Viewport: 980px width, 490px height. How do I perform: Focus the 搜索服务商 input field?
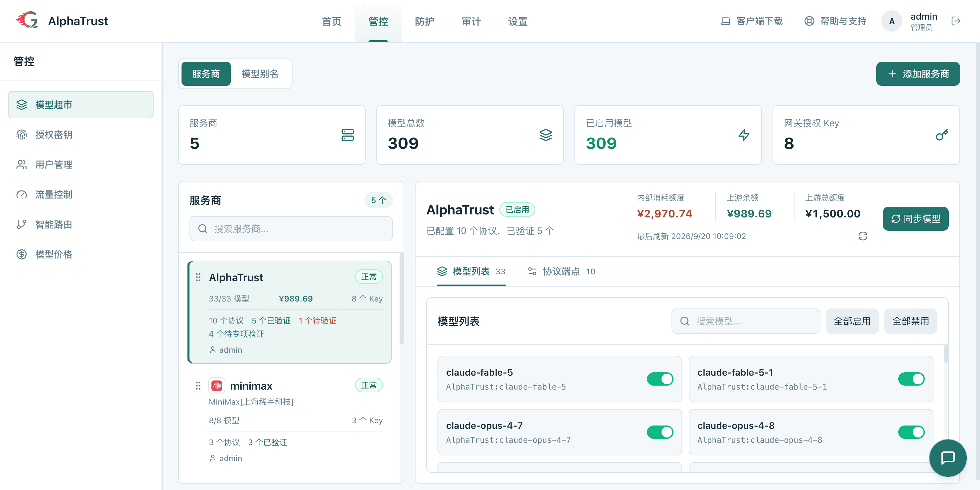(x=291, y=229)
